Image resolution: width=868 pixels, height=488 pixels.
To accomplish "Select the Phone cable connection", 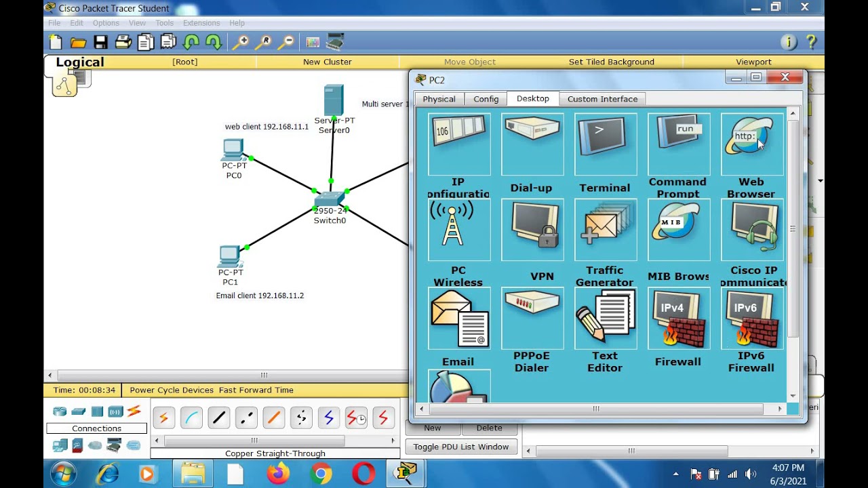I will pyautogui.click(x=301, y=418).
